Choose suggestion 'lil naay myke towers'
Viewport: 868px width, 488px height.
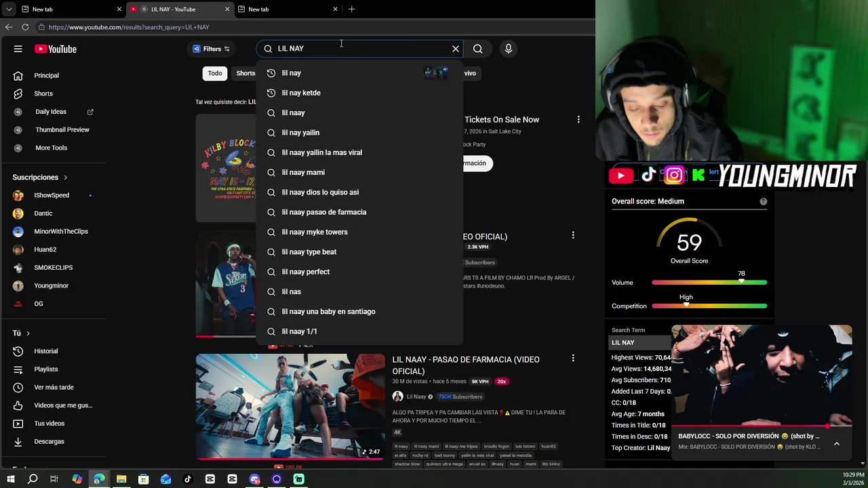coord(359,232)
